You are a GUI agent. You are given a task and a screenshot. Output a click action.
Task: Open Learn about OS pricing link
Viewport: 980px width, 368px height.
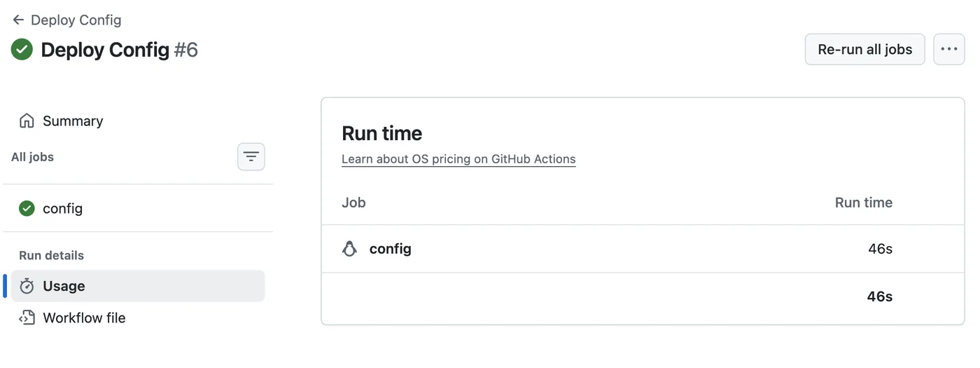(x=458, y=159)
